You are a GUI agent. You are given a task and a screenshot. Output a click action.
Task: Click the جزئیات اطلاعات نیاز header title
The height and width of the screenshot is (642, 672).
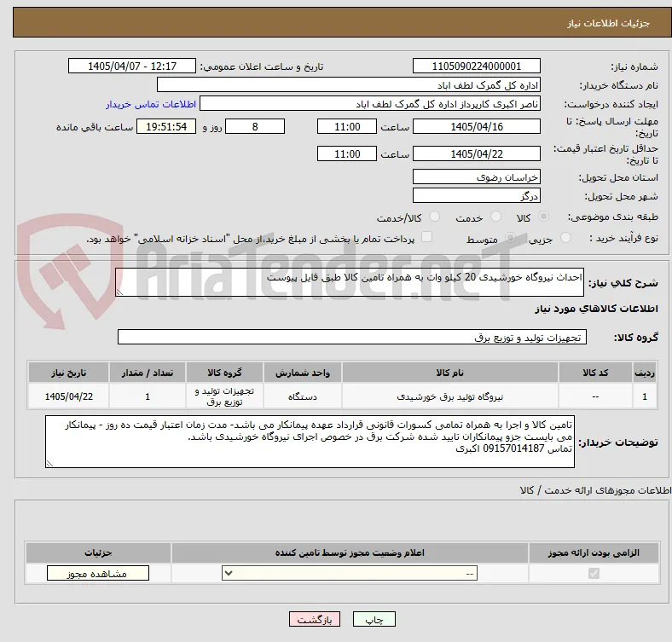click(608, 23)
